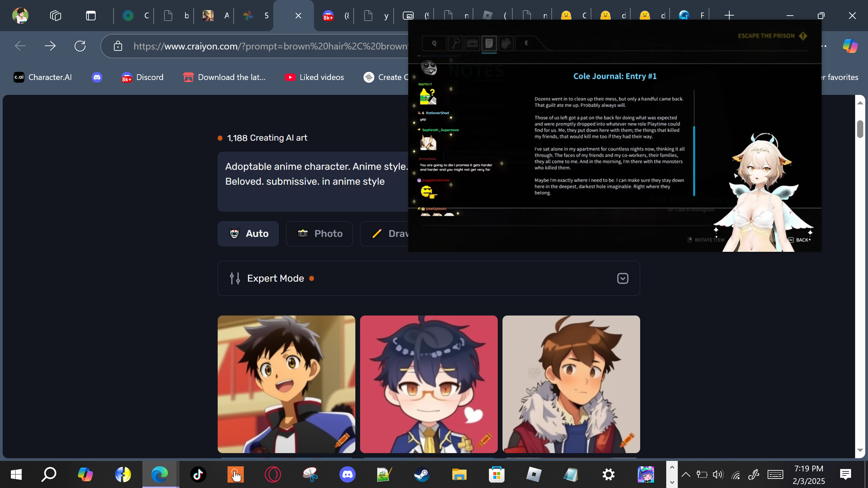Click the address bar URL

pos(271,46)
